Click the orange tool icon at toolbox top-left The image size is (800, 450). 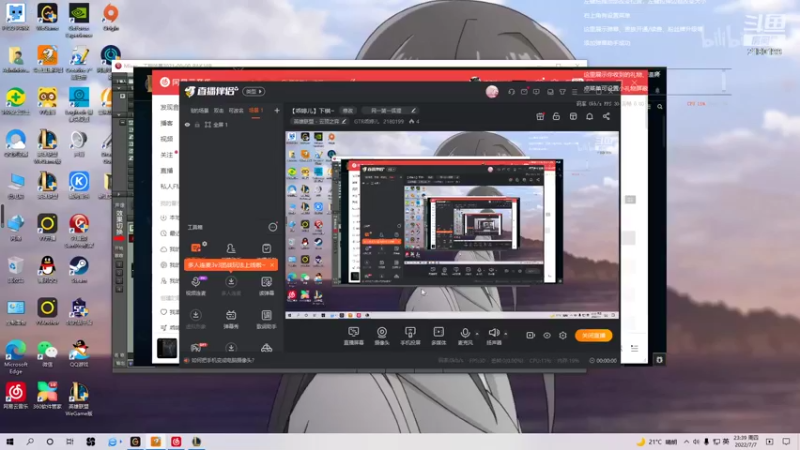[x=195, y=248]
